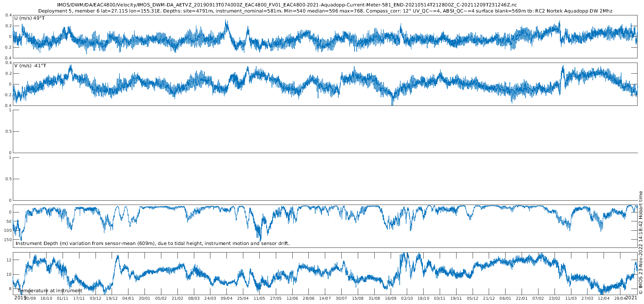Click the 25/04 date tick label
The height and width of the screenshot is (304, 644).
click(243, 298)
